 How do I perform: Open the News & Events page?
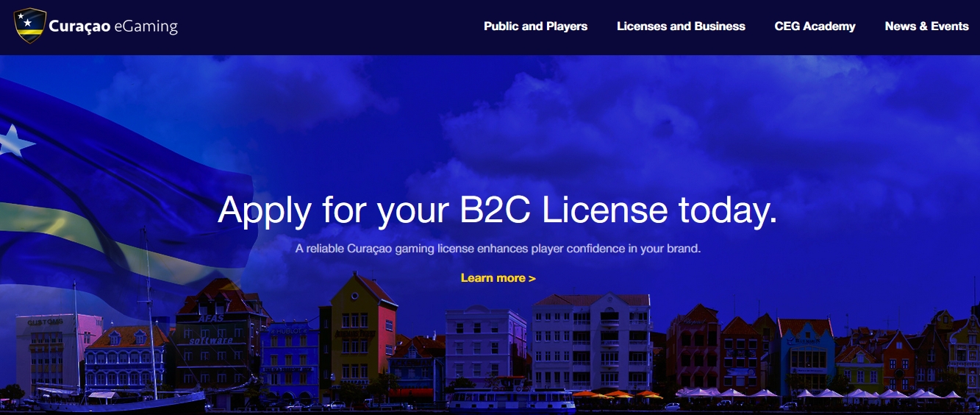(926, 26)
